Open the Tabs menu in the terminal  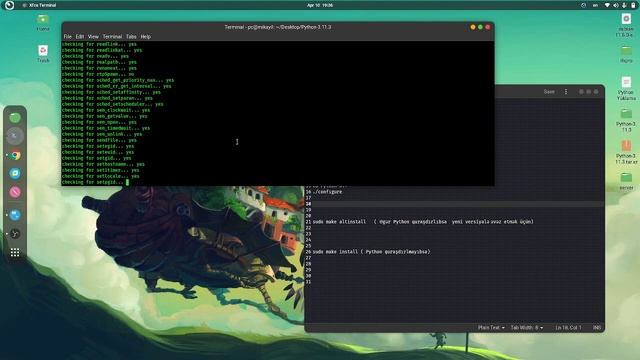pos(131,36)
